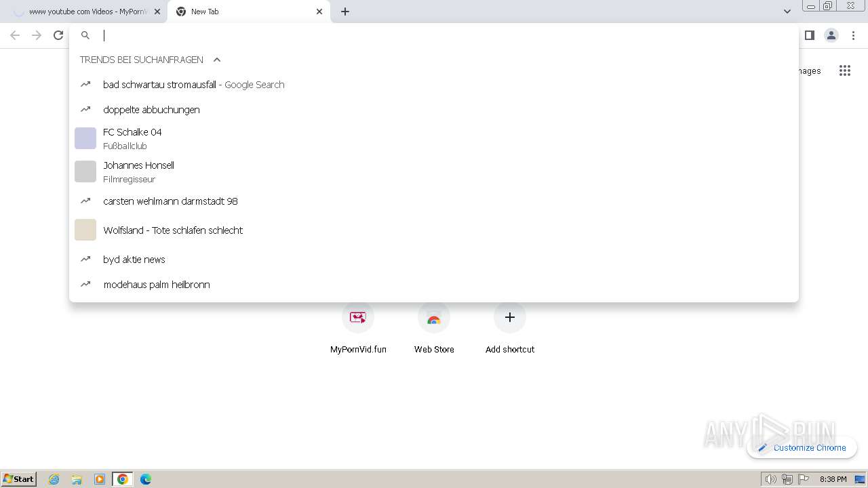This screenshot has width=868, height=488.
Task: Click the search magnifier icon in address bar
Action: coord(85,35)
